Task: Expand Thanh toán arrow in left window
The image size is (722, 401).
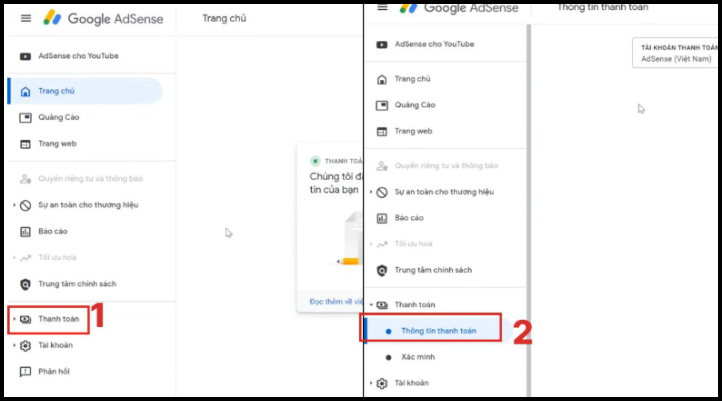Action: click(x=14, y=319)
